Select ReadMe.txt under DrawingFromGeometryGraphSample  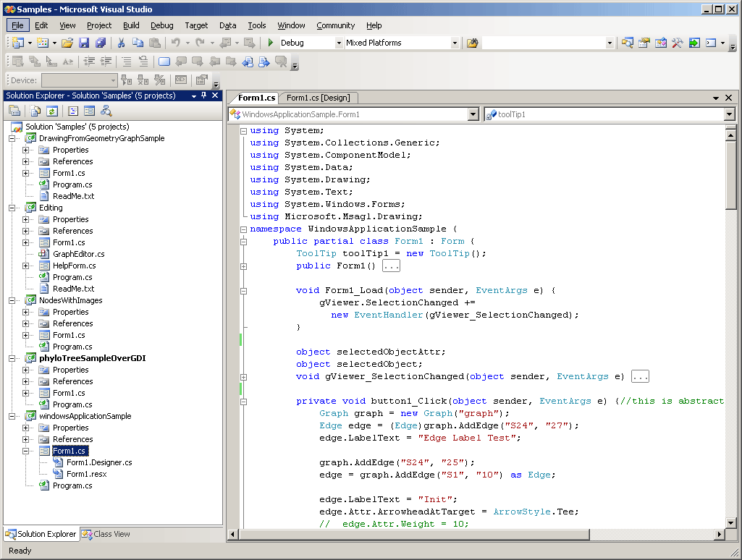(73, 196)
